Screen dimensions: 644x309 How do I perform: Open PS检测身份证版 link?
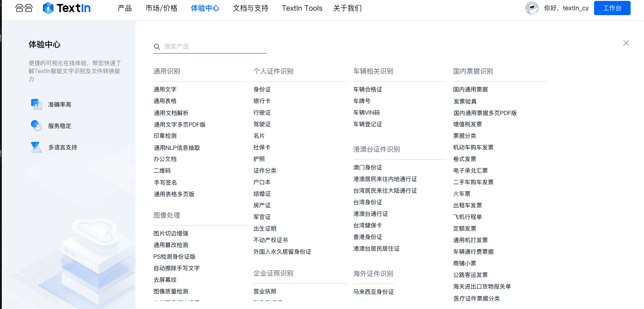pyautogui.click(x=174, y=257)
